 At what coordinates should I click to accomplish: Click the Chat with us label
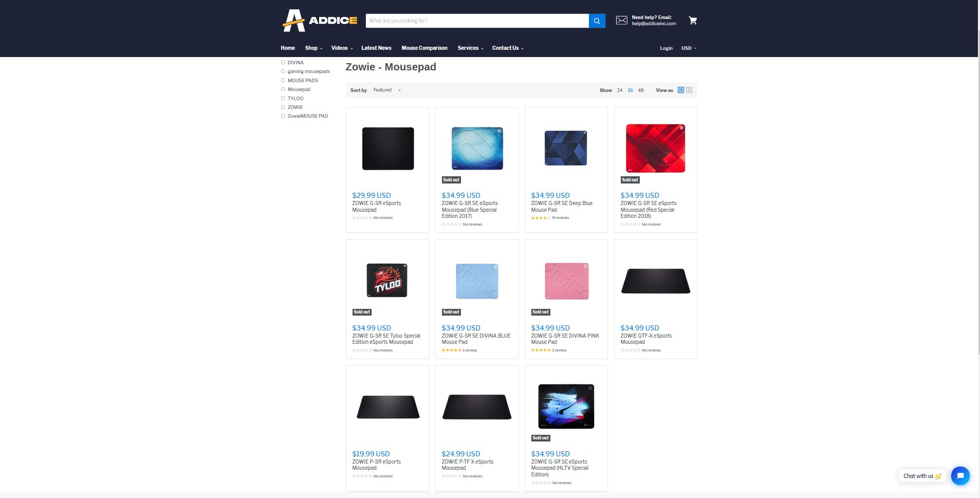point(922,476)
